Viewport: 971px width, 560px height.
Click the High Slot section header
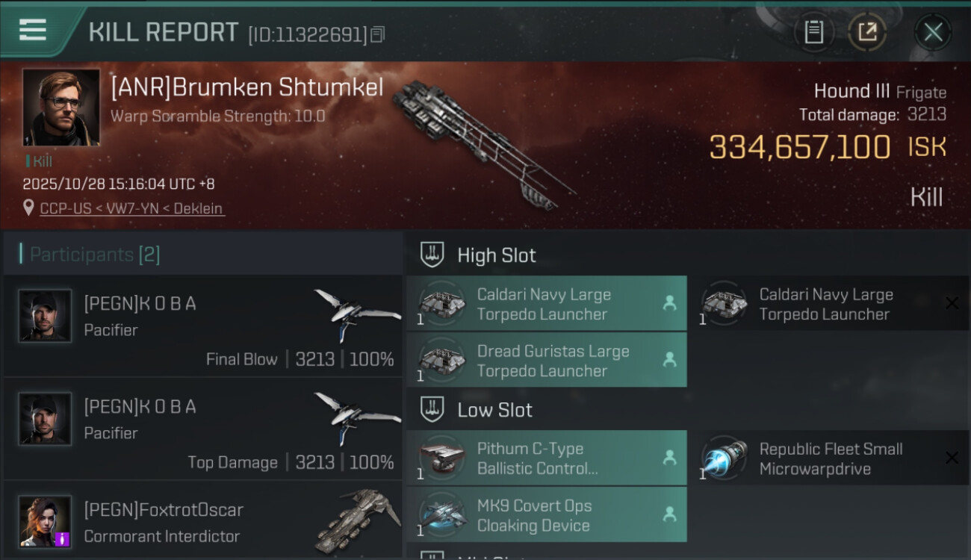(496, 255)
